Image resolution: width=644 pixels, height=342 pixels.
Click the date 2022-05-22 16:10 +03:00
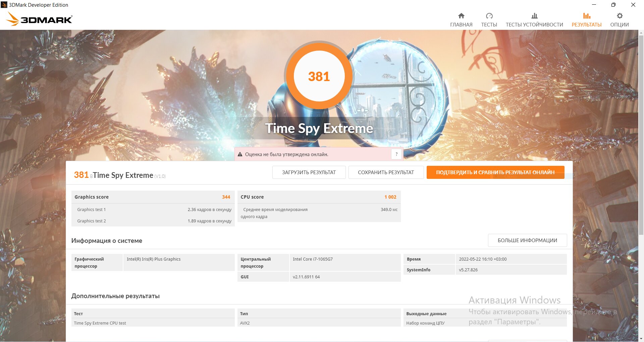[483, 259]
